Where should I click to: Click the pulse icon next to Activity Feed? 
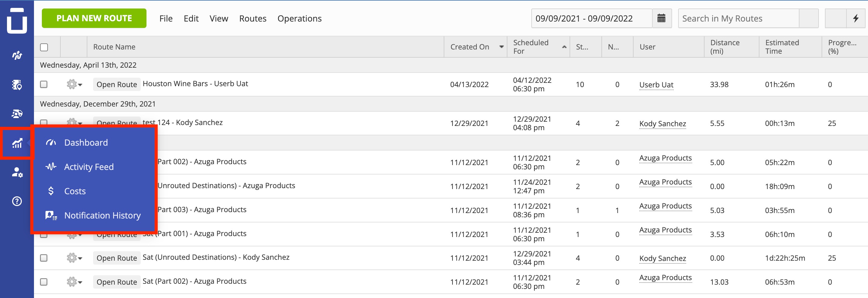51,167
